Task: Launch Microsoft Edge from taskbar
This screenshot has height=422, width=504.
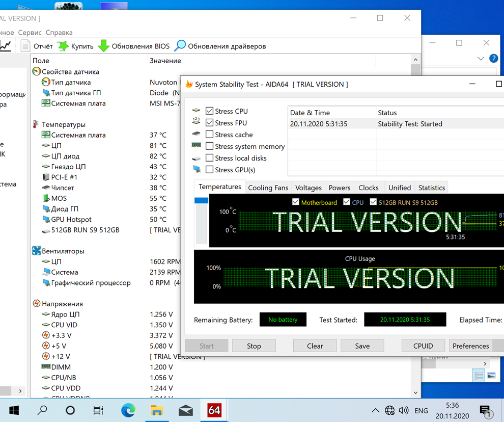Action: pyautogui.click(x=128, y=410)
